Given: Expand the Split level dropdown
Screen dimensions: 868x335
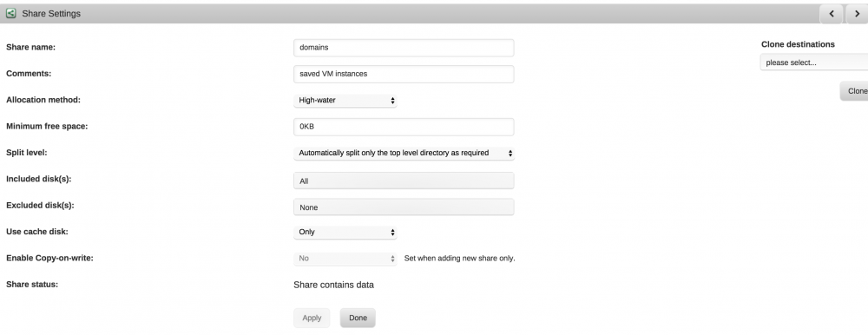Looking at the screenshot, I should 404,153.
